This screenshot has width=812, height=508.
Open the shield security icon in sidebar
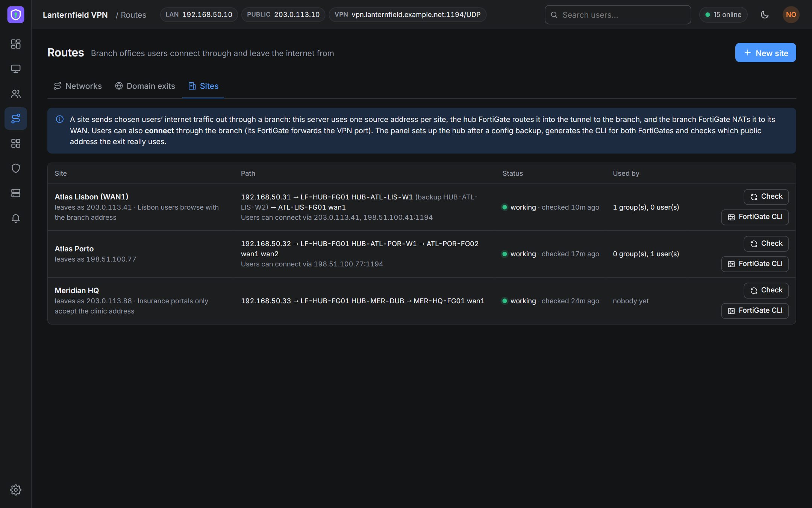point(15,168)
